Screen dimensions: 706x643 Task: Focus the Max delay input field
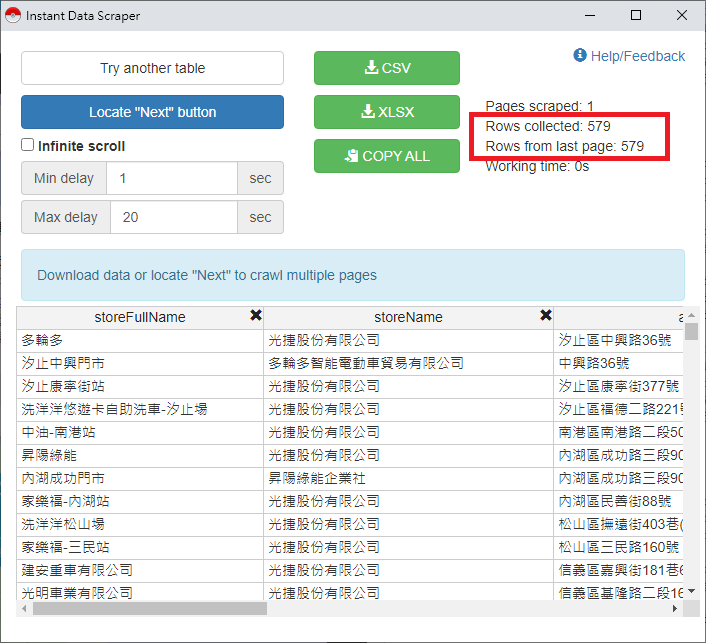click(173, 217)
